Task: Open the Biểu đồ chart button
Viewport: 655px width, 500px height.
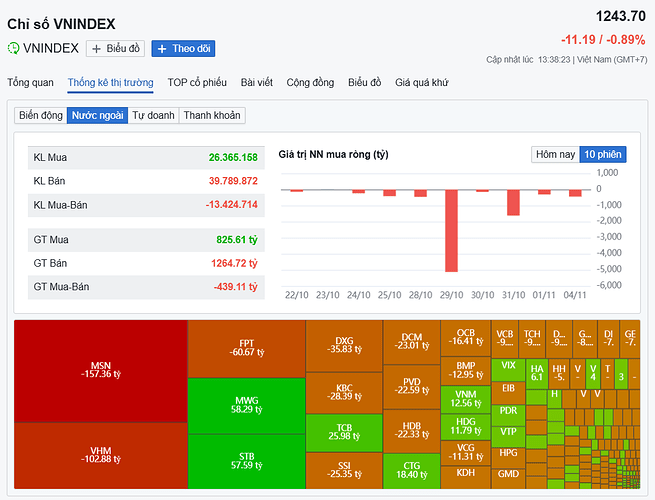Action: click(115, 48)
